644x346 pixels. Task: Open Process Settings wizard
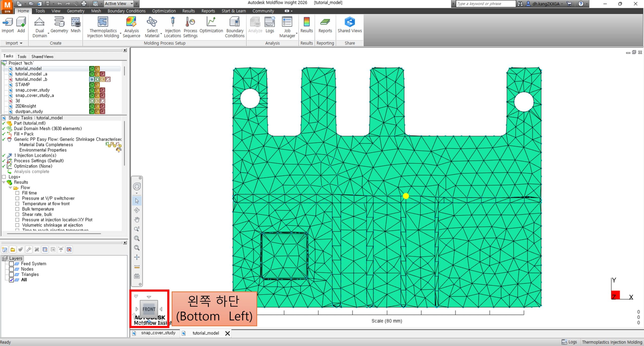coord(190,27)
